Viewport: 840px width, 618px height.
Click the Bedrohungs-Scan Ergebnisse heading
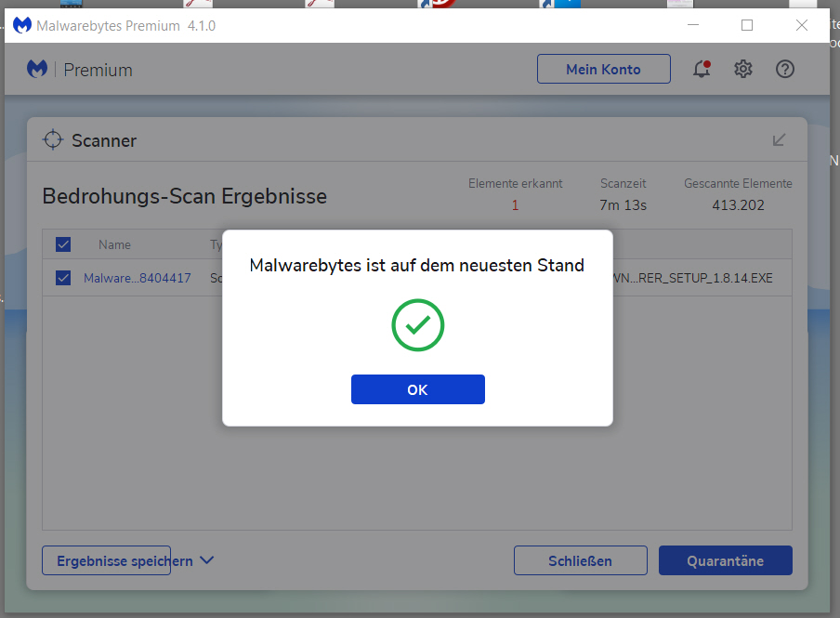coord(184,196)
